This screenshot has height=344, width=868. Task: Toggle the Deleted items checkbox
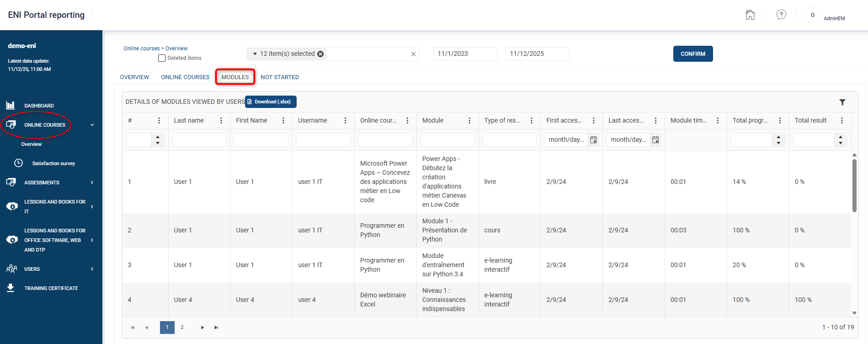point(162,58)
